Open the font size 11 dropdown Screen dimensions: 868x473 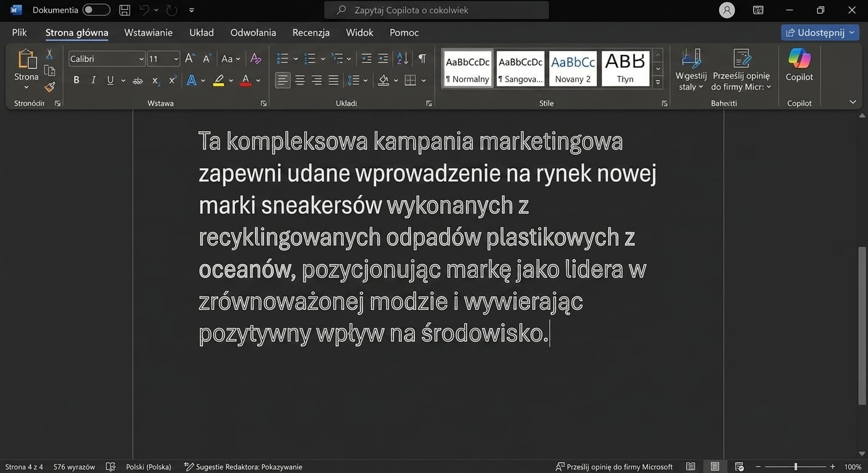176,59
